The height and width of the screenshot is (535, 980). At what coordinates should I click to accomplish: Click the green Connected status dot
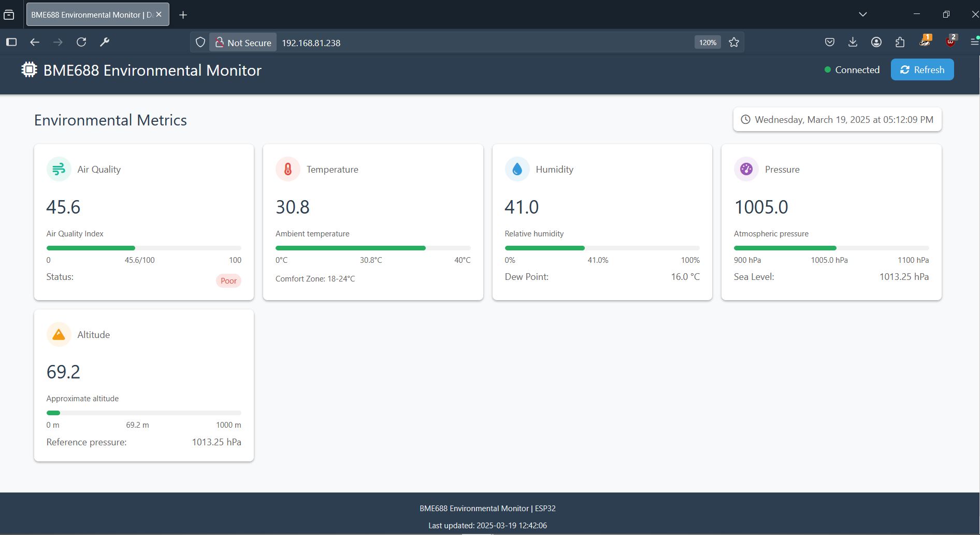tap(828, 69)
